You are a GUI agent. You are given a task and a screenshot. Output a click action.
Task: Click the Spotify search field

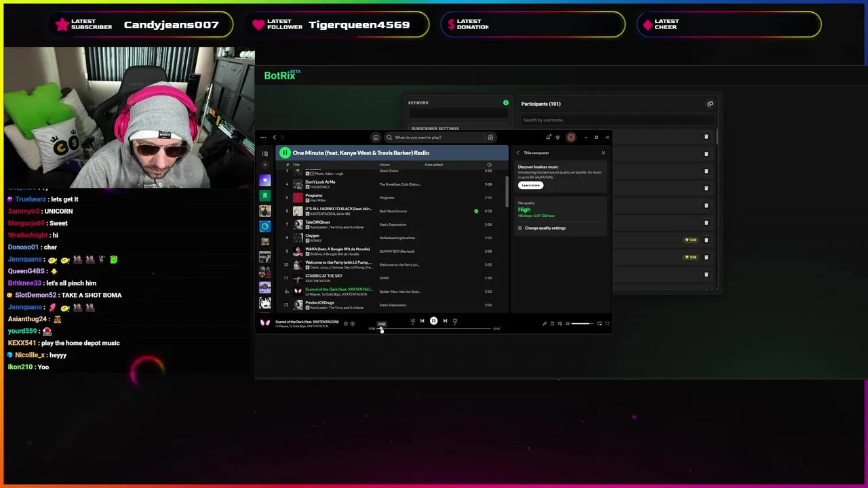[x=439, y=138]
